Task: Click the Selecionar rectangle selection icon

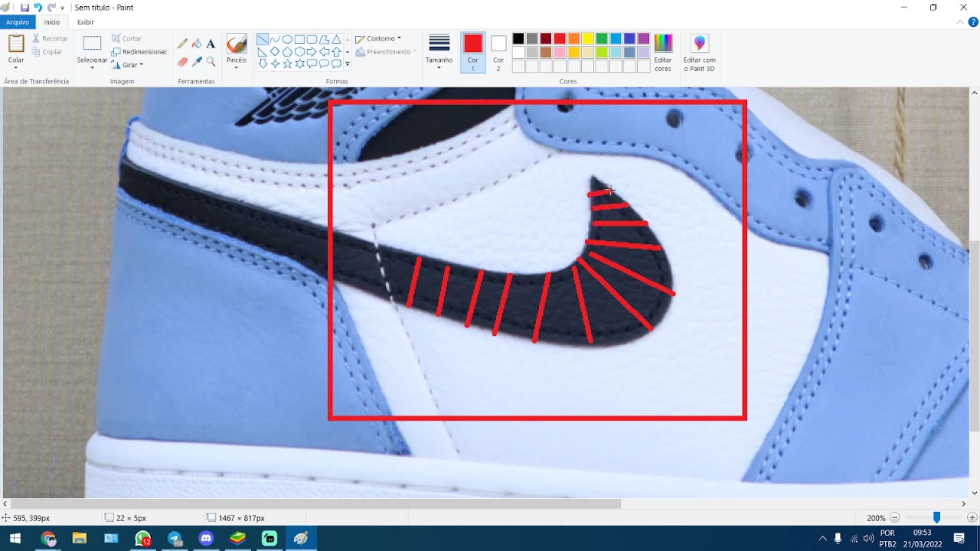Action: [x=92, y=44]
